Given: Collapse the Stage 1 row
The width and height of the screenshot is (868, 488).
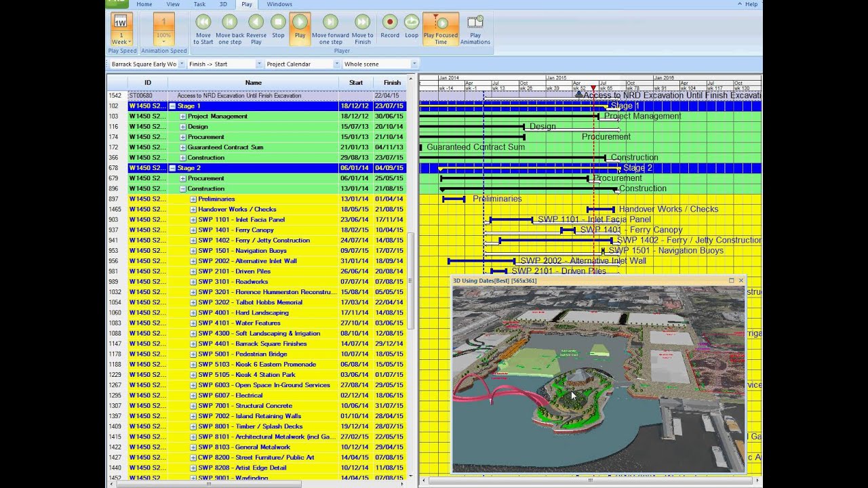Looking at the screenshot, I should pyautogui.click(x=172, y=106).
